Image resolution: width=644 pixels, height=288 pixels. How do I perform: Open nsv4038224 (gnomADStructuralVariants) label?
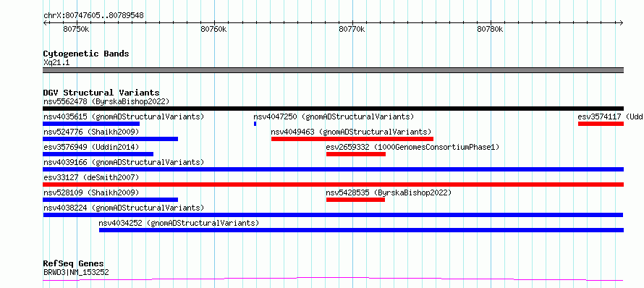pos(124,208)
